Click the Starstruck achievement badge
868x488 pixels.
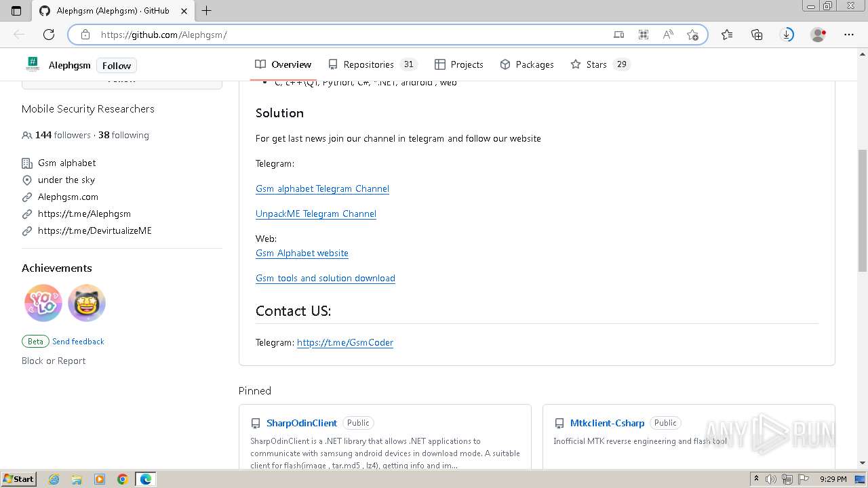point(87,303)
